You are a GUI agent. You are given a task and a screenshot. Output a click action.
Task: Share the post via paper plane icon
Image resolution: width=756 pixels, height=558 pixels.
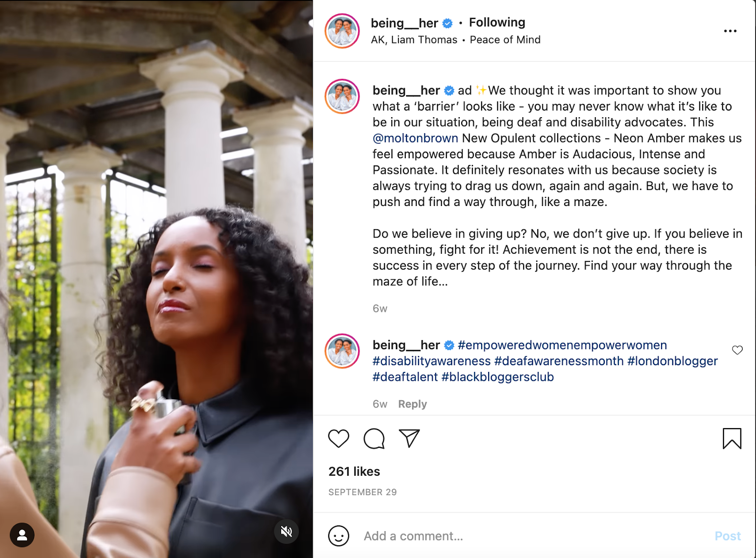409,438
